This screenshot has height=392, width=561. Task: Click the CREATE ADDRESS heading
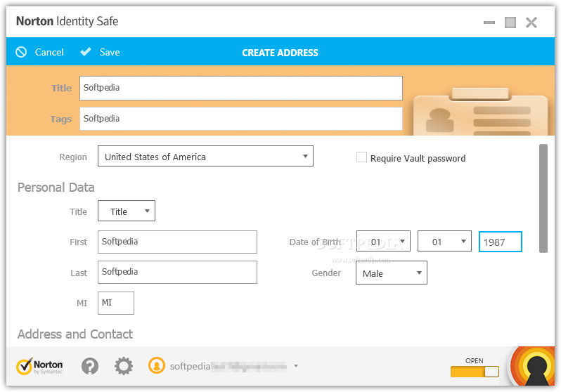(x=280, y=53)
